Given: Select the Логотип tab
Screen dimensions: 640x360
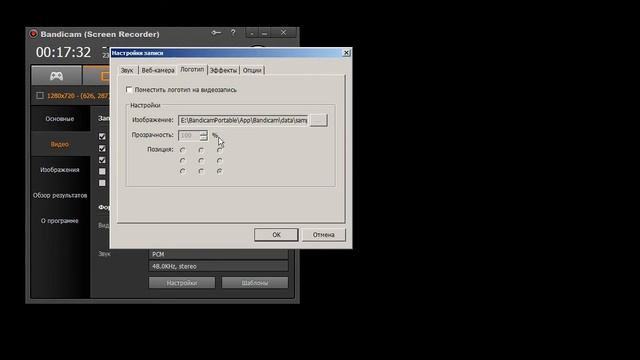Looking at the screenshot, I should (192, 69).
